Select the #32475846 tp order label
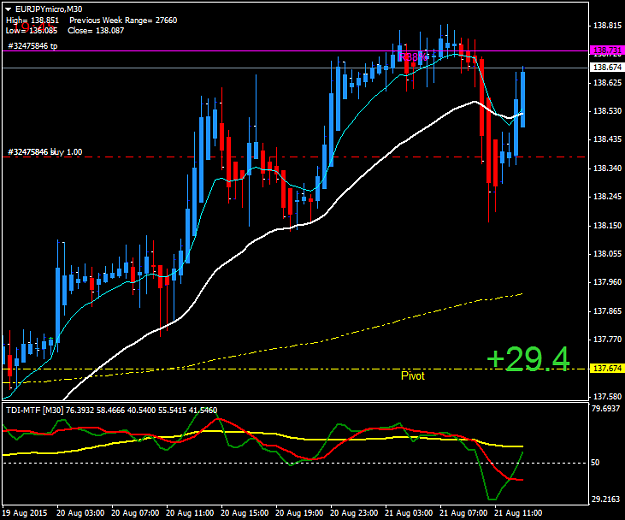 33,46
